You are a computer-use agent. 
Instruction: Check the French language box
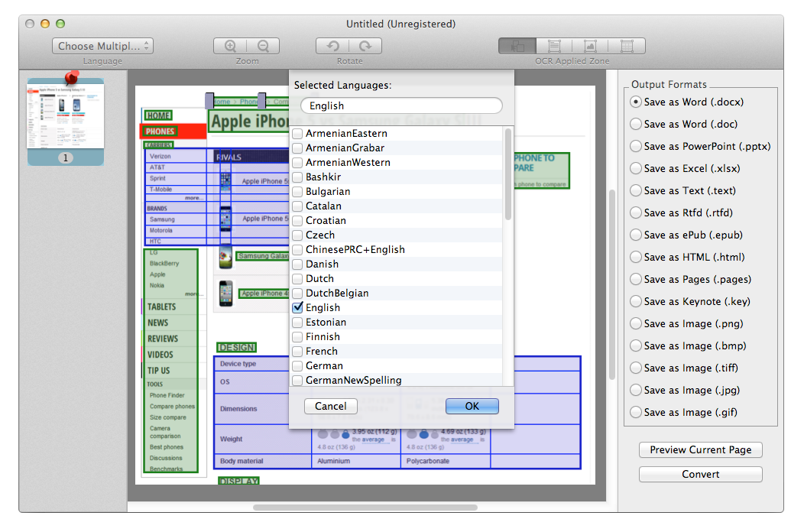click(x=297, y=352)
